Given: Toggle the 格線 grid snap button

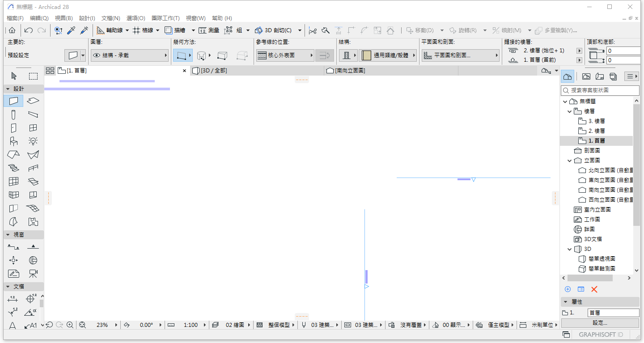Looking at the screenshot, I should tap(143, 30).
